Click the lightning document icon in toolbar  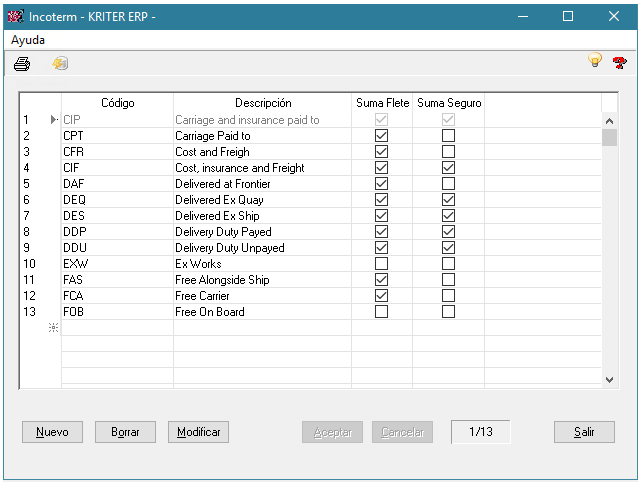pos(60,64)
